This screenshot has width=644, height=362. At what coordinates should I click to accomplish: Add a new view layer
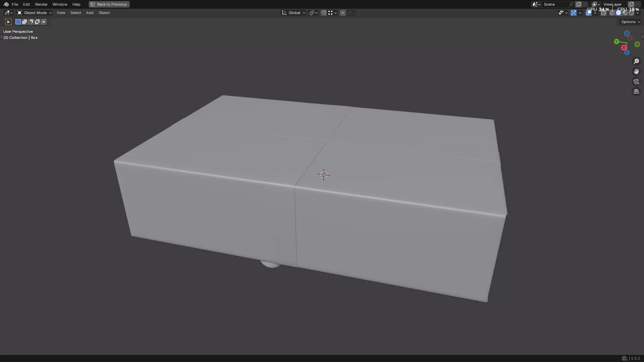coord(631,4)
